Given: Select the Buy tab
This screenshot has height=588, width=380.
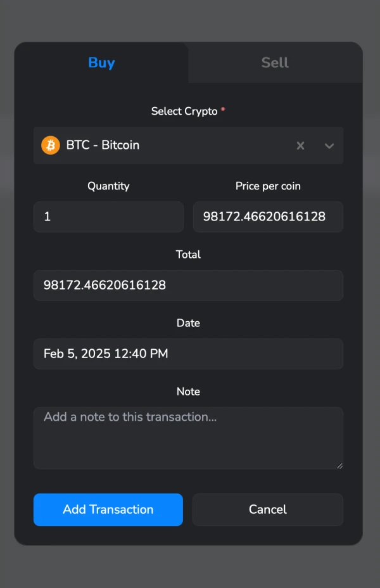Looking at the screenshot, I should [101, 63].
